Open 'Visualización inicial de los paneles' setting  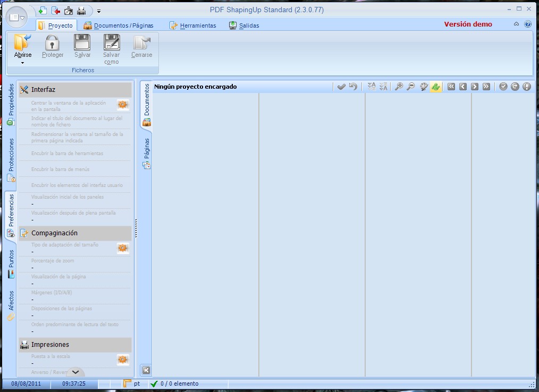[75, 200]
